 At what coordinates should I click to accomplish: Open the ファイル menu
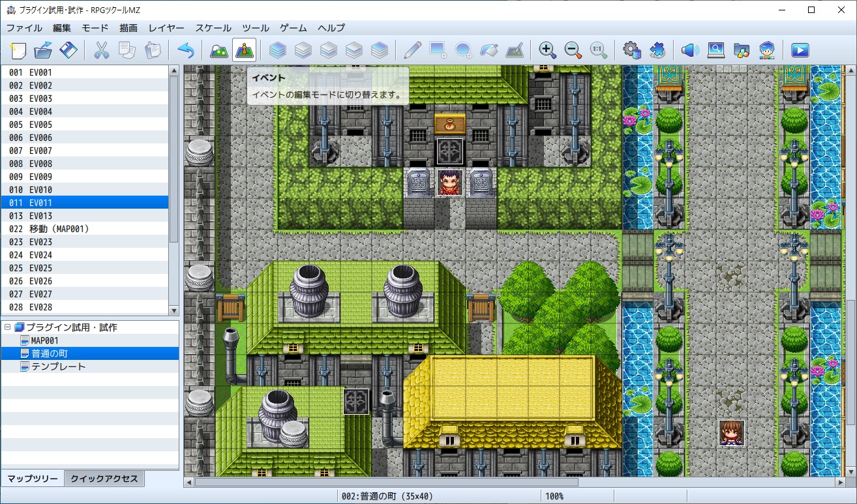(24, 28)
